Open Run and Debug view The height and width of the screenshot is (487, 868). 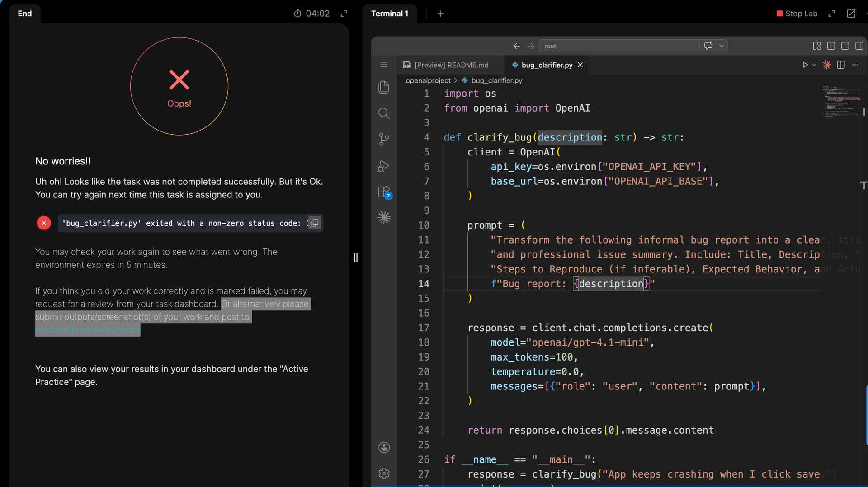coord(384,166)
